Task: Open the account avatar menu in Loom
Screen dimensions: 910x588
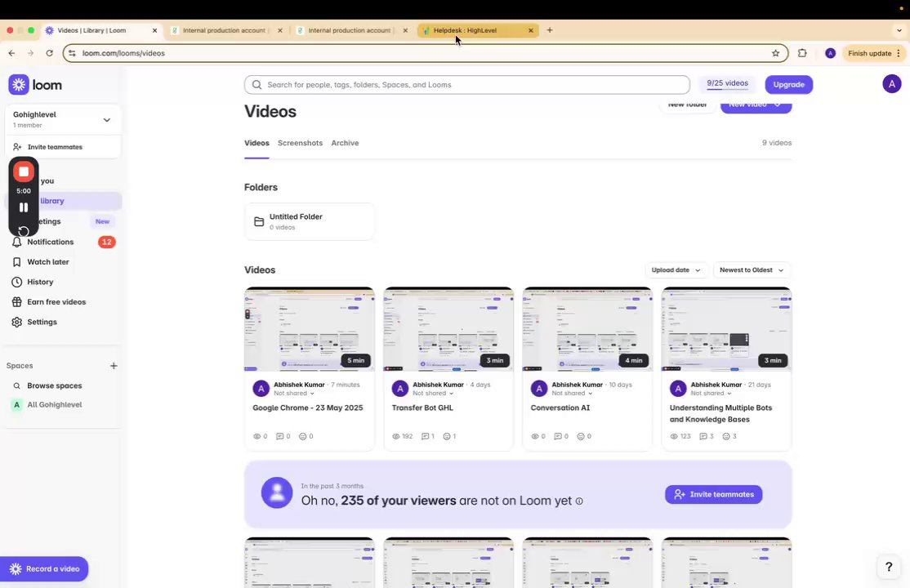Action: (891, 84)
